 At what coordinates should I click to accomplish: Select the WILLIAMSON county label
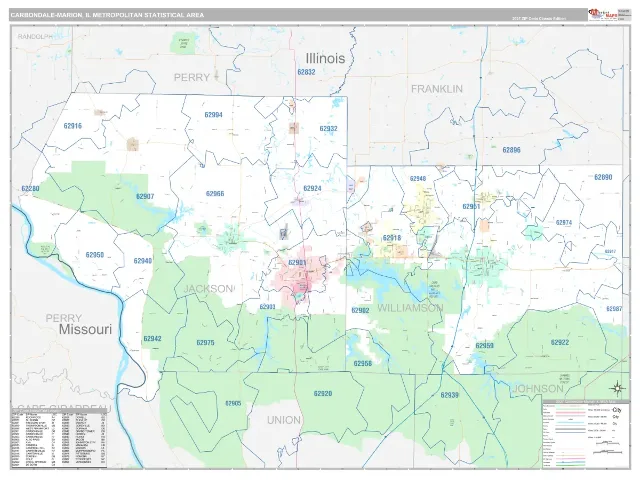(410, 308)
